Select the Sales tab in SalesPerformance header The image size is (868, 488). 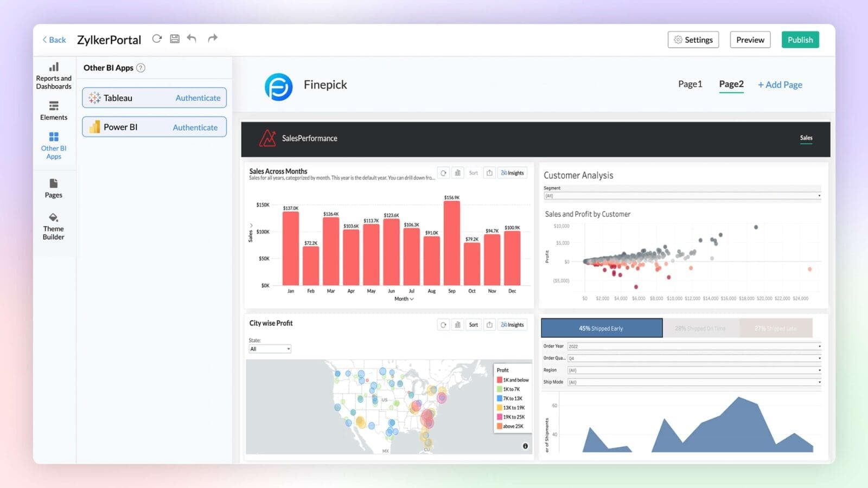click(806, 138)
